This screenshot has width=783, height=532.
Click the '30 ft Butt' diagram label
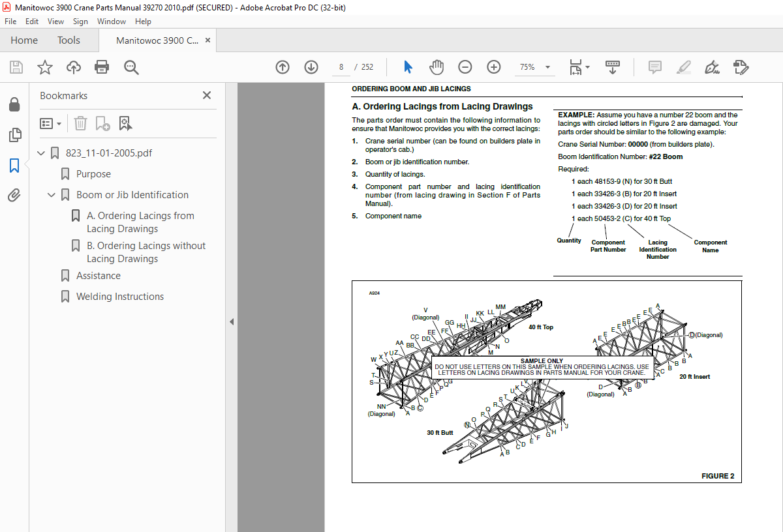click(x=440, y=433)
